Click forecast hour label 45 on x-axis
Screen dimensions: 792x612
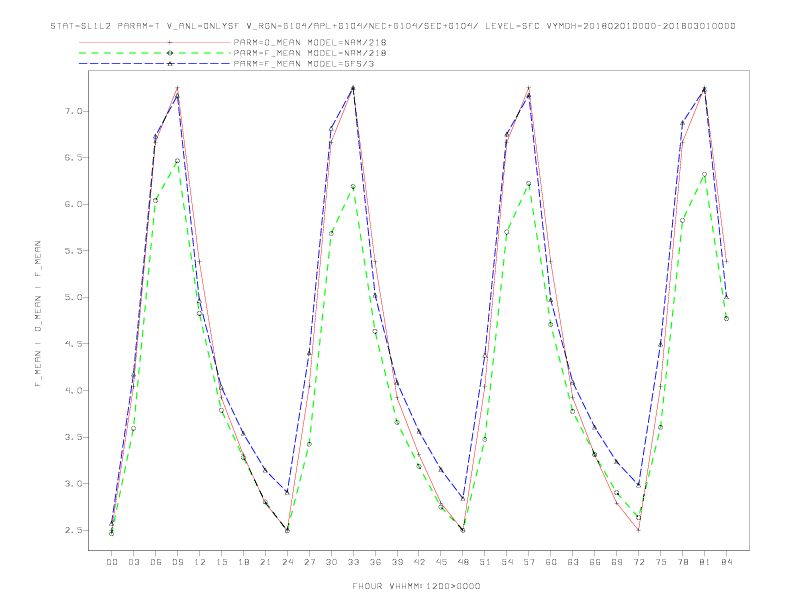441,562
